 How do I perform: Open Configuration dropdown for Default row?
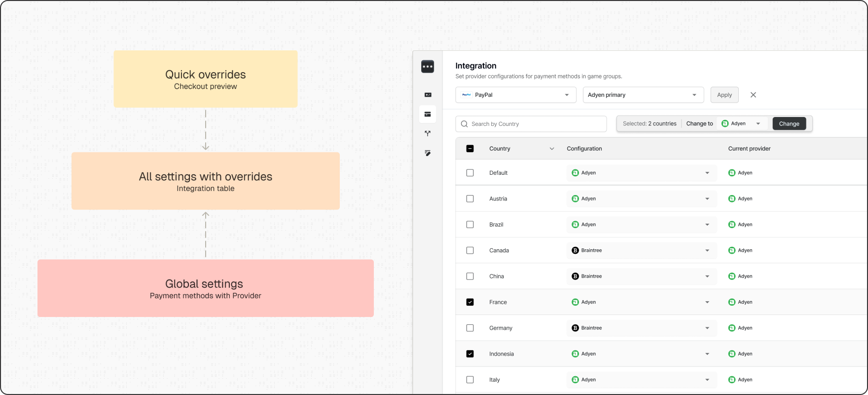pyautogui.click(x=642, y=173)
